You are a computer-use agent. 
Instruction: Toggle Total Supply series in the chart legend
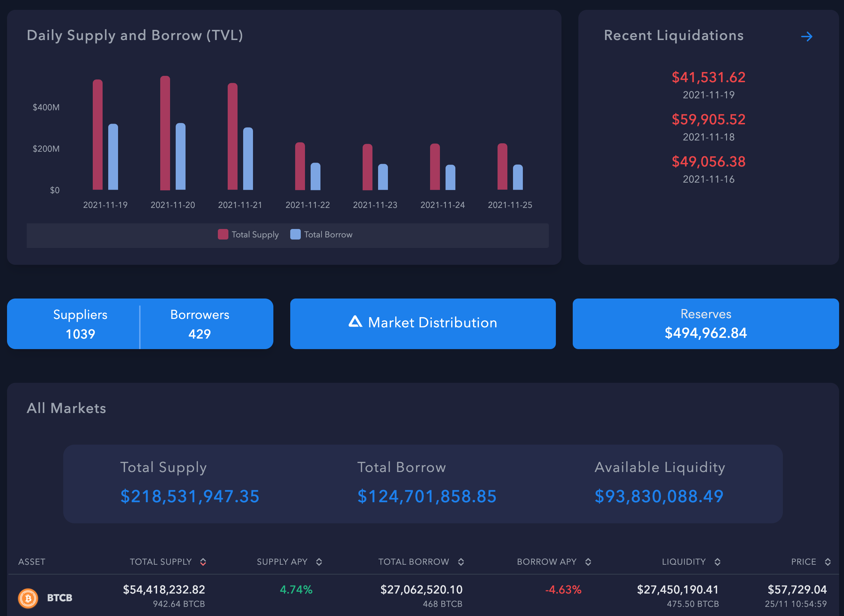(248, 234)
